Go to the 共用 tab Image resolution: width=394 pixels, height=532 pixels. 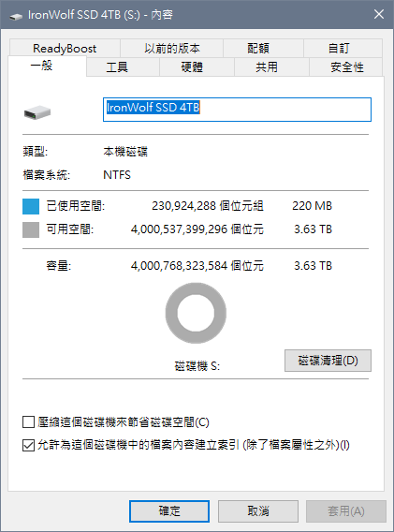[x=271, y=66]
